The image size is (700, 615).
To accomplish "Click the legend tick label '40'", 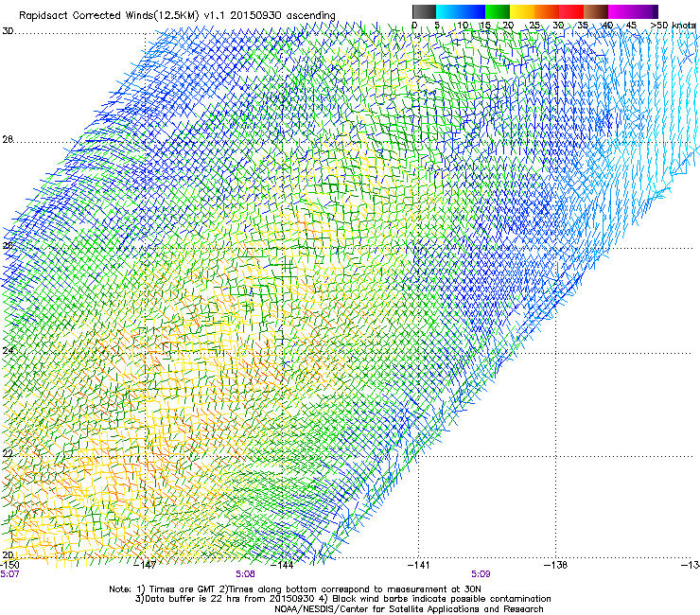I will 607,26.
